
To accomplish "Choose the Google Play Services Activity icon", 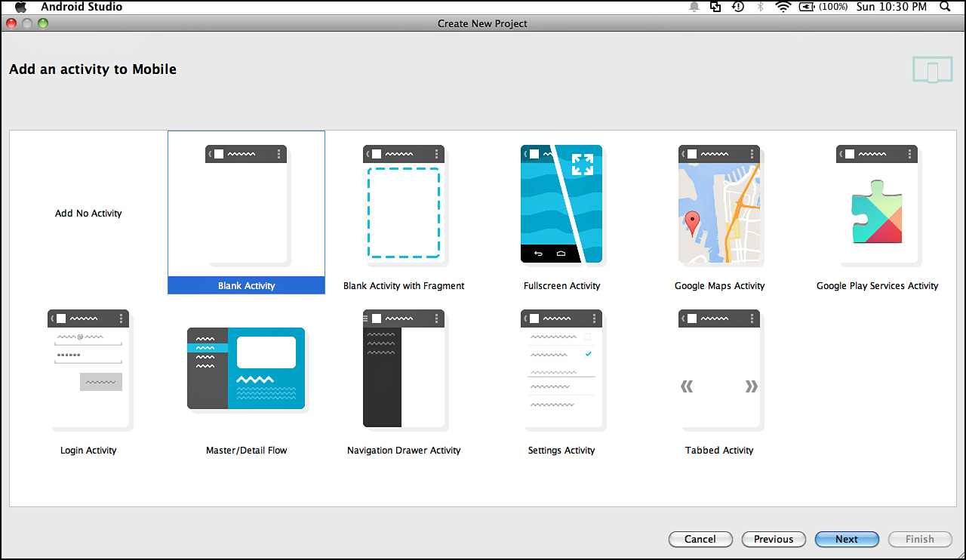I will click(878, 205).
